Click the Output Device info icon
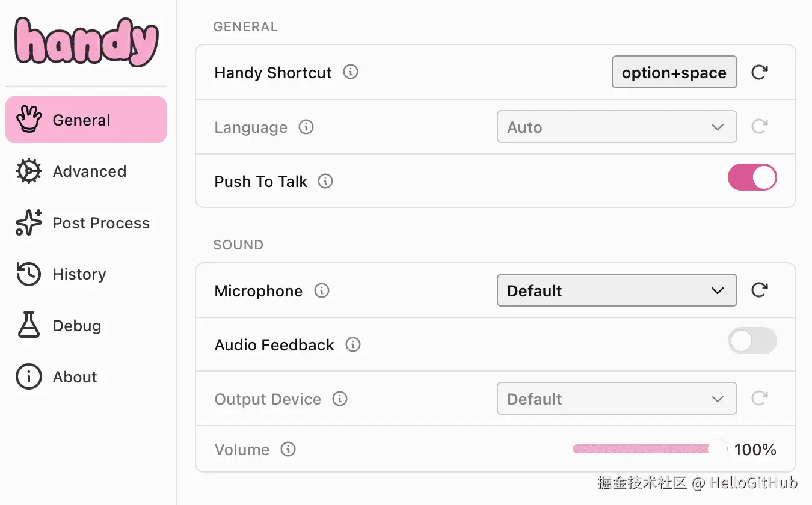The image size is (812, 505). click(x=340, y=399)
